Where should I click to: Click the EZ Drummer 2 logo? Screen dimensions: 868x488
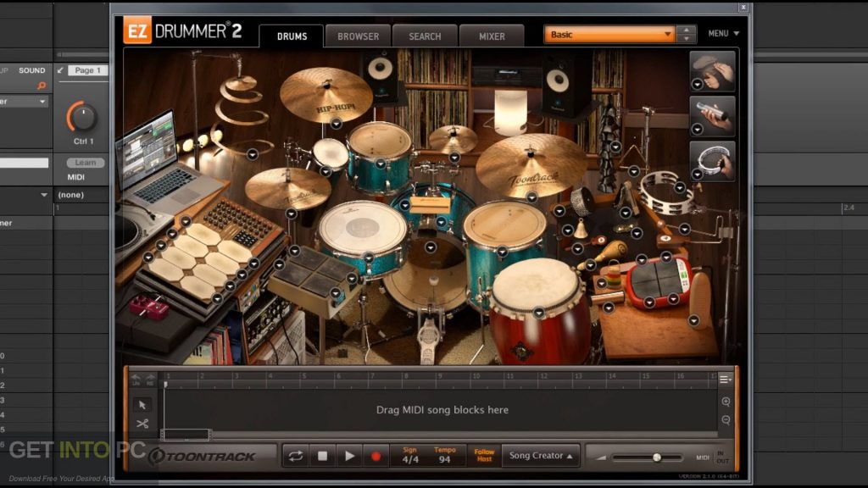click(x=183, y=30)
